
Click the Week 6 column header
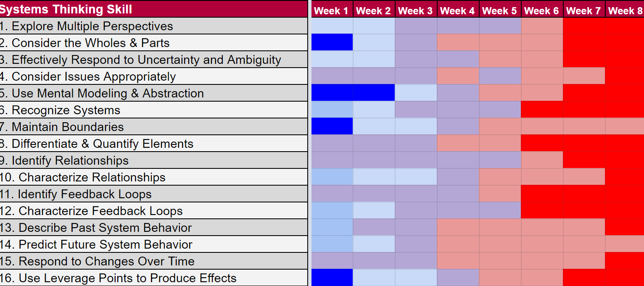click(x=542, y=11)
